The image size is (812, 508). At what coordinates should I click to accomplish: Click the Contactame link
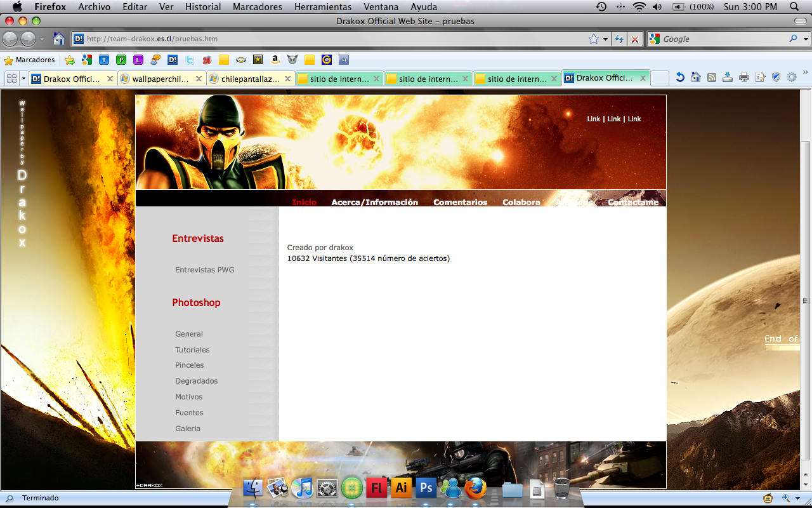633,202
